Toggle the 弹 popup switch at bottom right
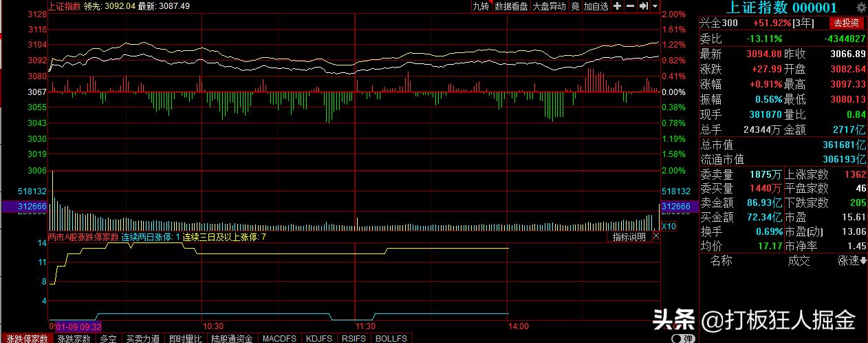The height and width of the screenshot is (343, 868). point(682,338)
